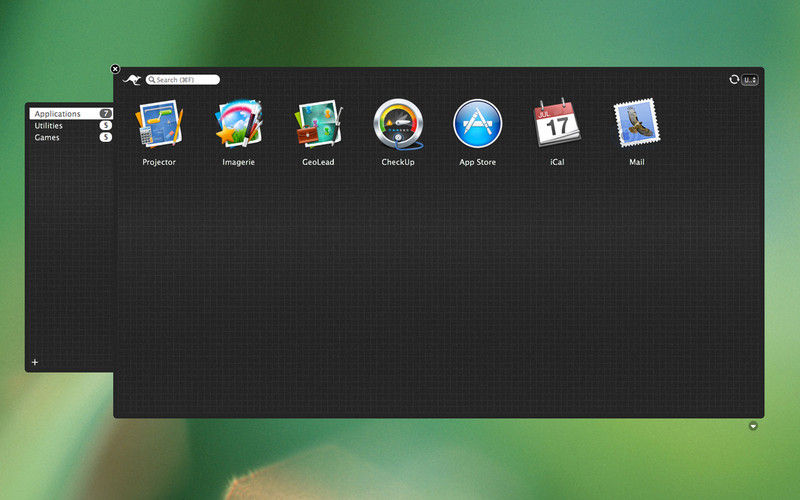Viewport: 800px width, 500px height.
Task: Open the GeoLead app icon
Action: pyautogui.click(x=318, y=124)
